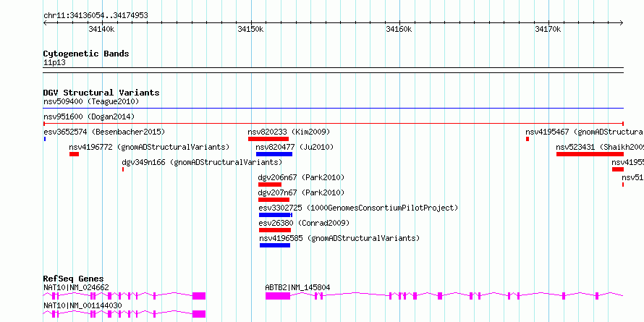Select the esv3652574 (Besenbacher2015) label
The width and height of the screenshot is (644, 322).
click(104, 132)
